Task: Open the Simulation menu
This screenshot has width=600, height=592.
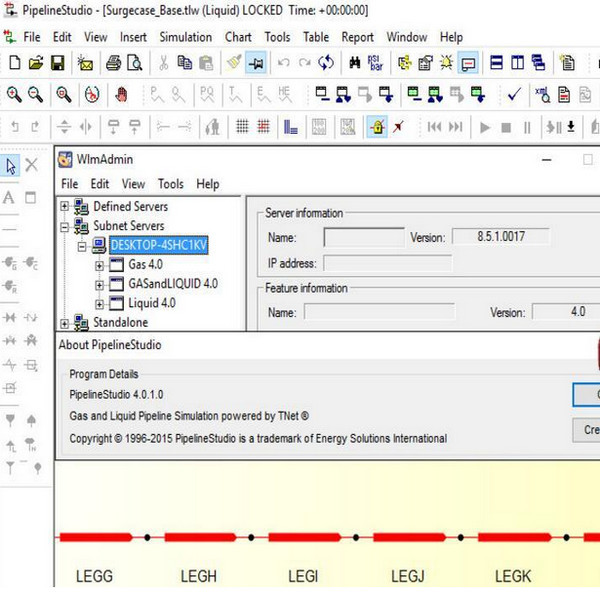Action: pos(186,37)
